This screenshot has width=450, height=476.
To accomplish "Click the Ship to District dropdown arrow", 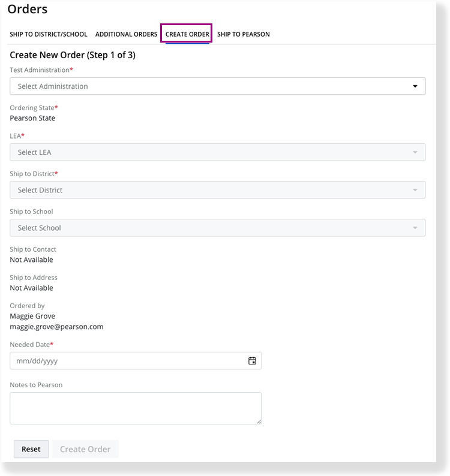I will click(x=415, y=190).
